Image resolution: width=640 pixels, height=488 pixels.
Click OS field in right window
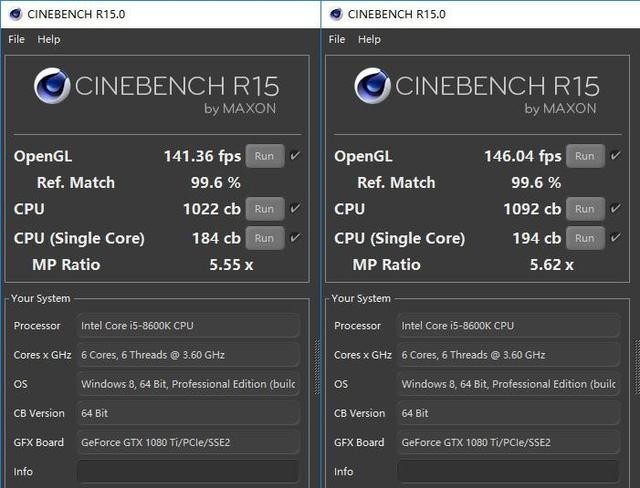509,384
